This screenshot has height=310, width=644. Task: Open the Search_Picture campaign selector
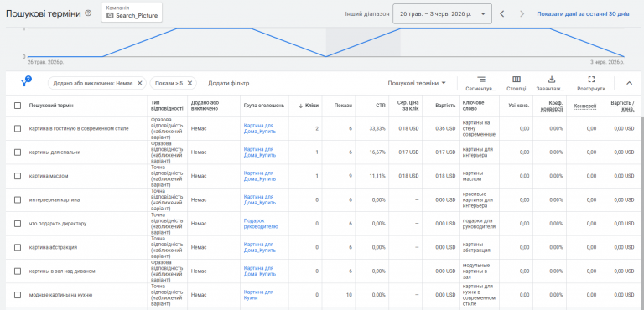coord(132,13)
